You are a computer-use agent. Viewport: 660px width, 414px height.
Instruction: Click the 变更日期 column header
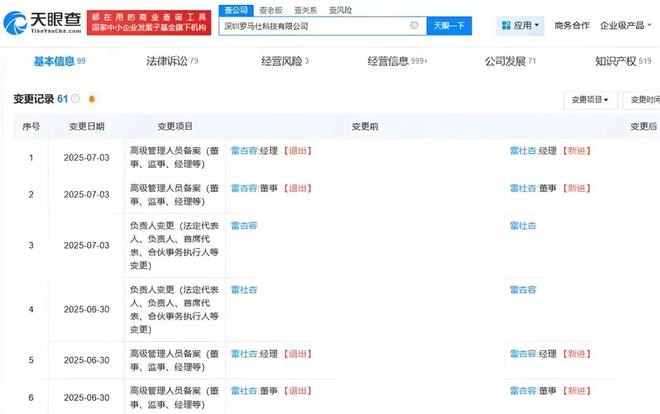(87, 127)
